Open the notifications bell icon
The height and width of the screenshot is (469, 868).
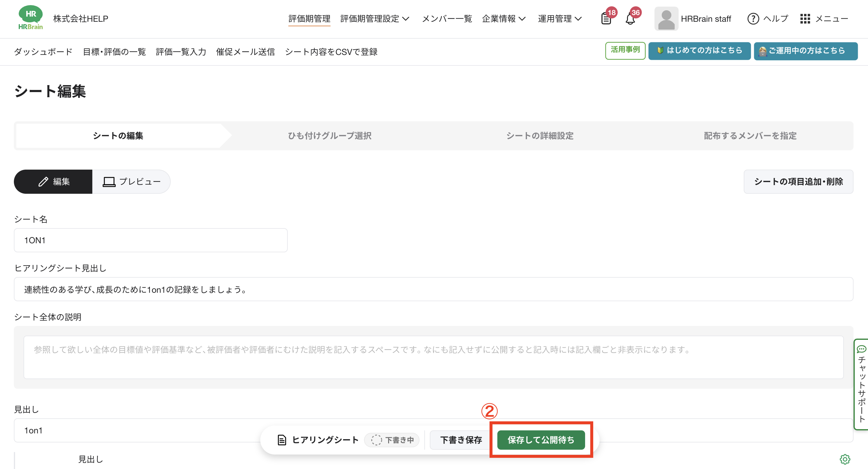tap(630, 19)
